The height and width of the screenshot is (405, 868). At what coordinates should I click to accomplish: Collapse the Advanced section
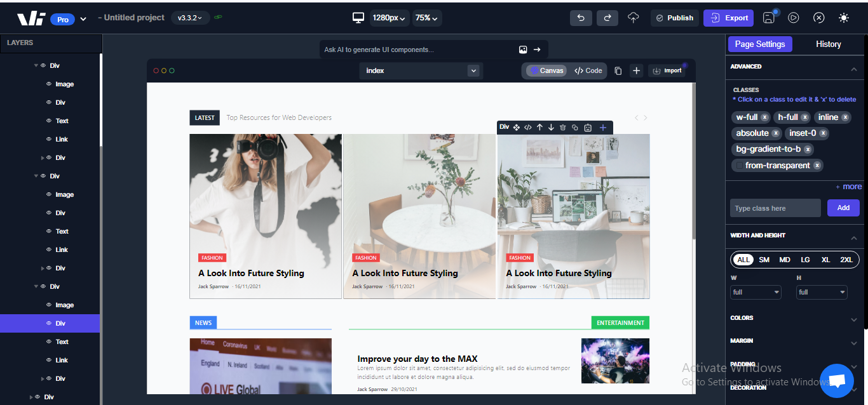(x=854, y=69)
